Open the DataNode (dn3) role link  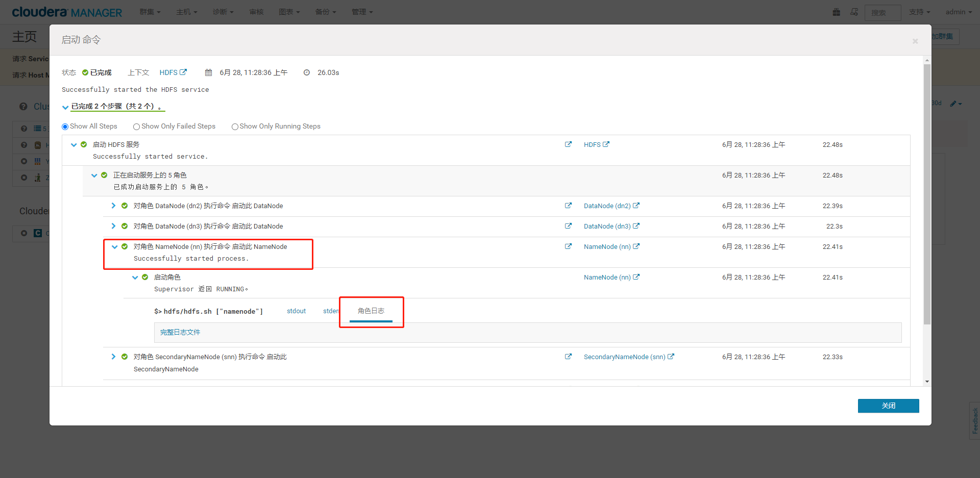[x=611, y=226]
